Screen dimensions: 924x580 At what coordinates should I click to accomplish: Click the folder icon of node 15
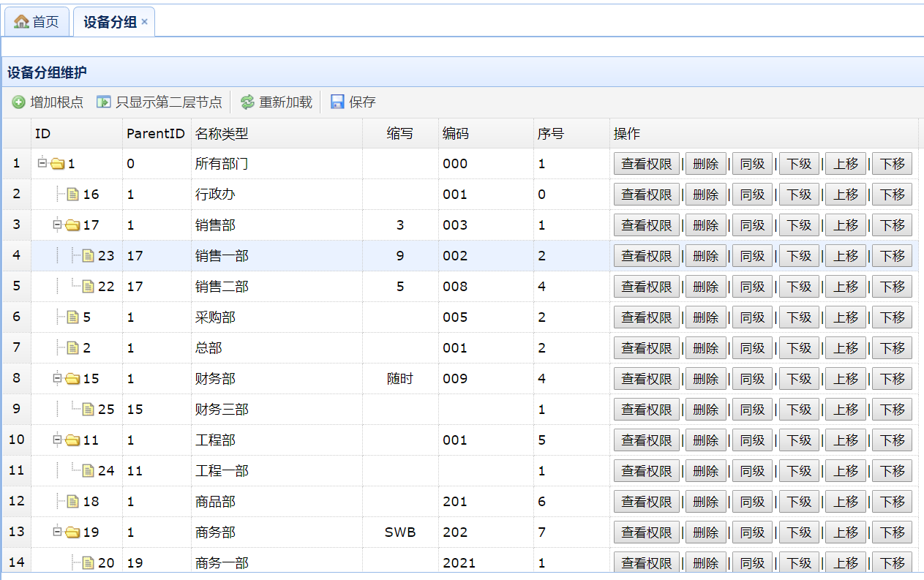coord(72,379)
